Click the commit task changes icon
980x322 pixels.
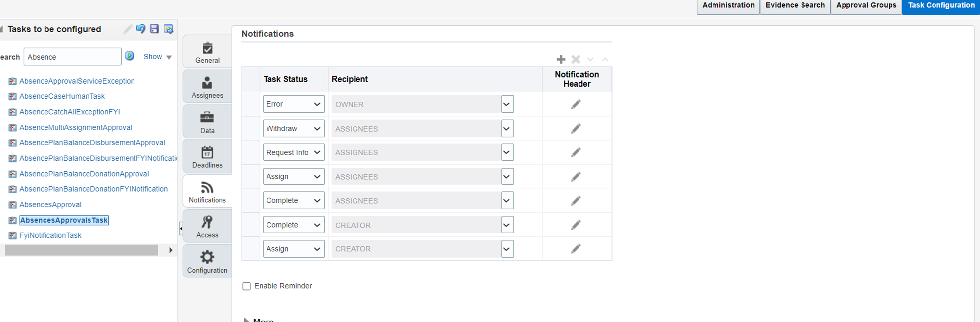tap(169, 29)
